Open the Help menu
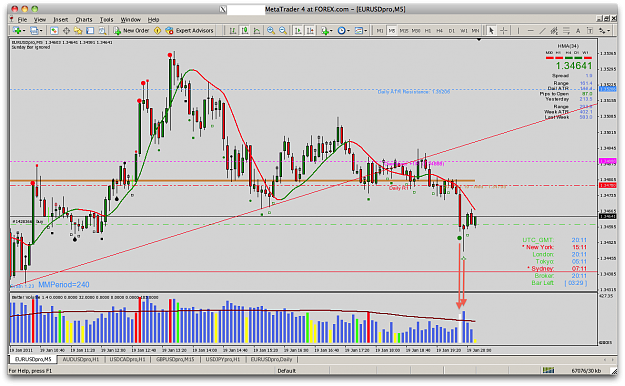625x386 pixels. [x=153, y=20]
